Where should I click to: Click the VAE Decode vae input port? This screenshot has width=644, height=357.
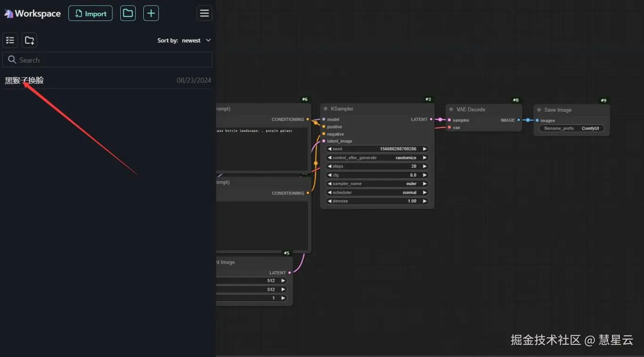449,127
